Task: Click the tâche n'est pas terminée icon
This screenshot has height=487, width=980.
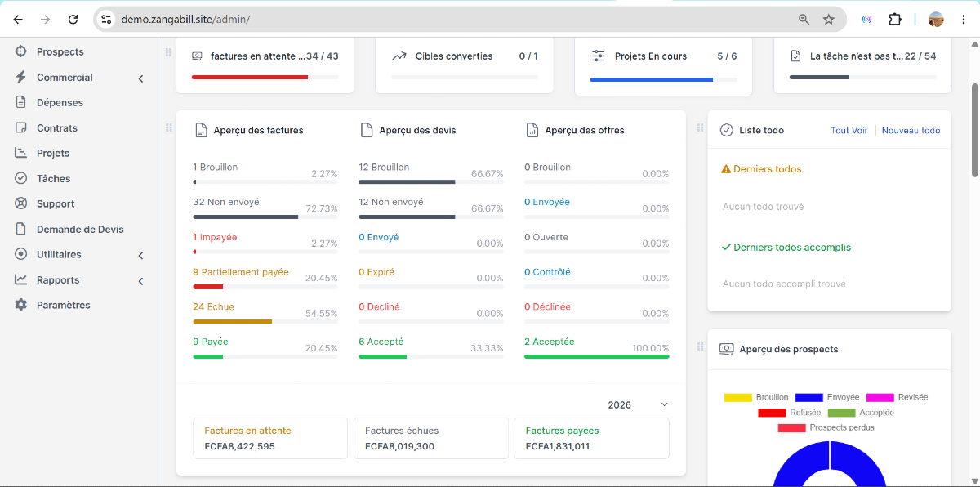Action: click(796, 56)
